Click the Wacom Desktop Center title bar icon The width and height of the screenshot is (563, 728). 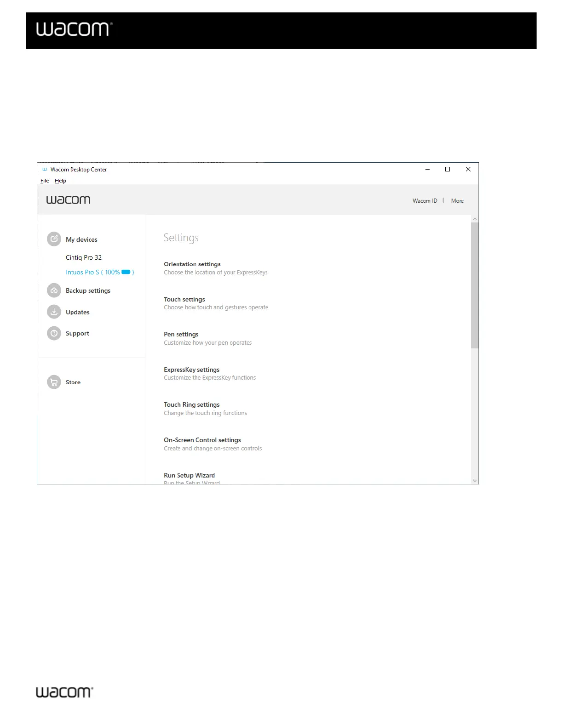point(45,170)
